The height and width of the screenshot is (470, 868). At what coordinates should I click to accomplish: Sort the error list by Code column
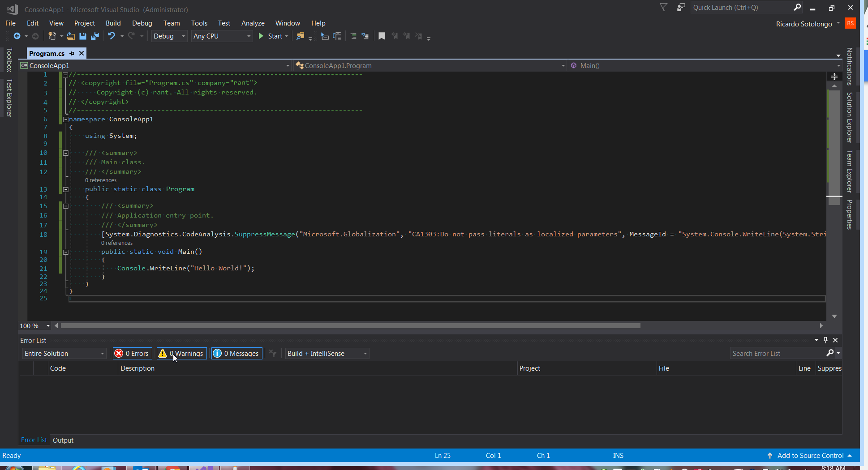coord(83,368)
